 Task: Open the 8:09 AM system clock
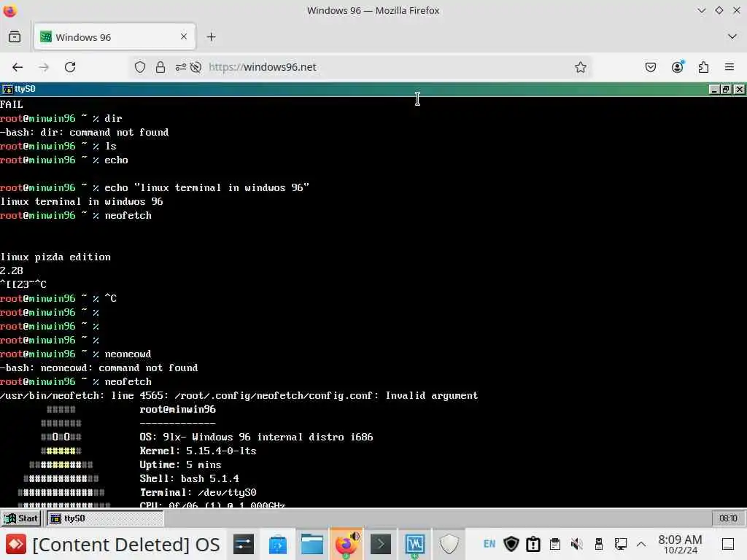click(681, 544)
